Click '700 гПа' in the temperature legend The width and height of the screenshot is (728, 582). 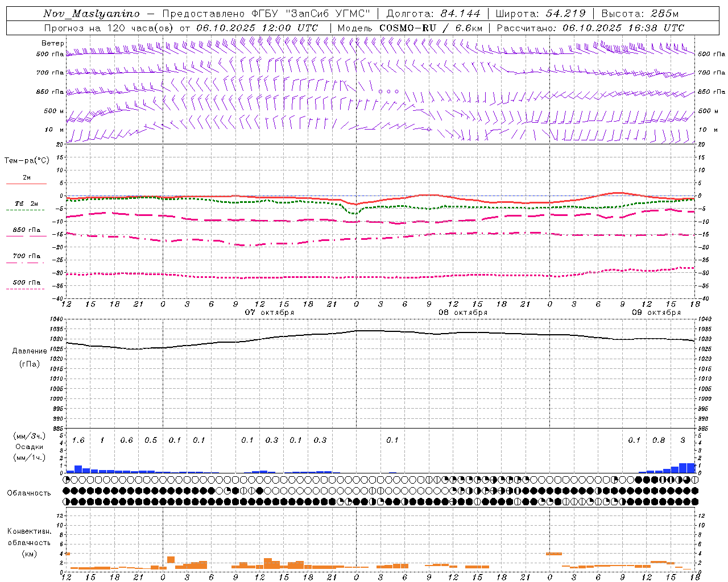point(26,256)
